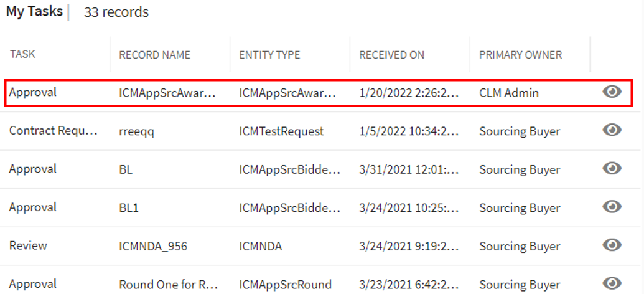Click the ICMTestRequest entity type cell

coord(281,131)
